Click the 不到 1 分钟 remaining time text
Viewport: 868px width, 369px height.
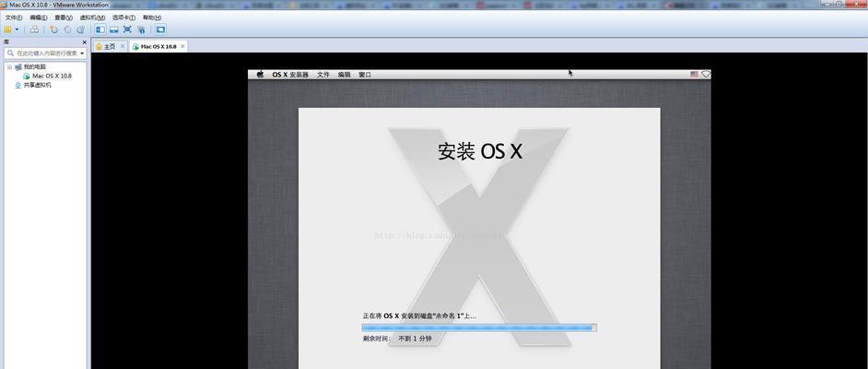click(416, 338)
